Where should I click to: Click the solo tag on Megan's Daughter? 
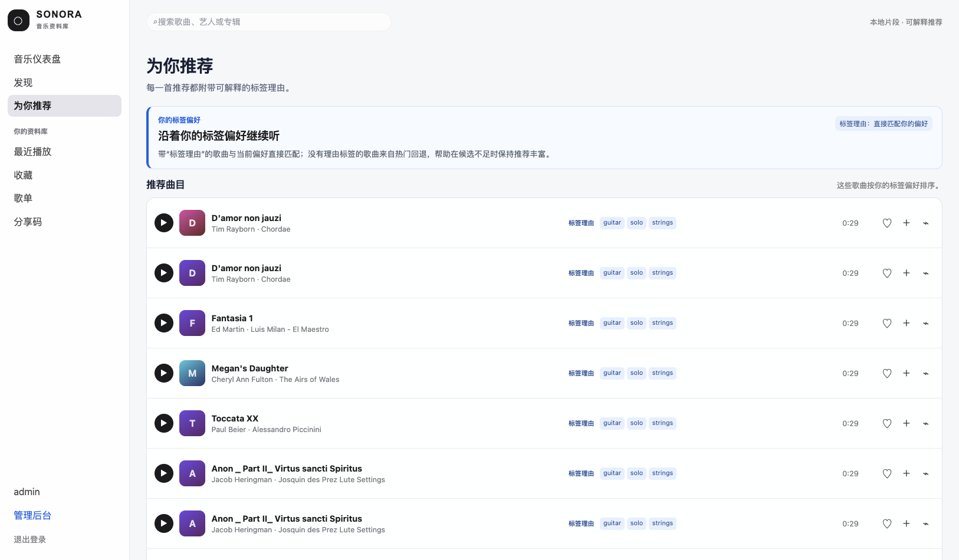click(636, 373)
